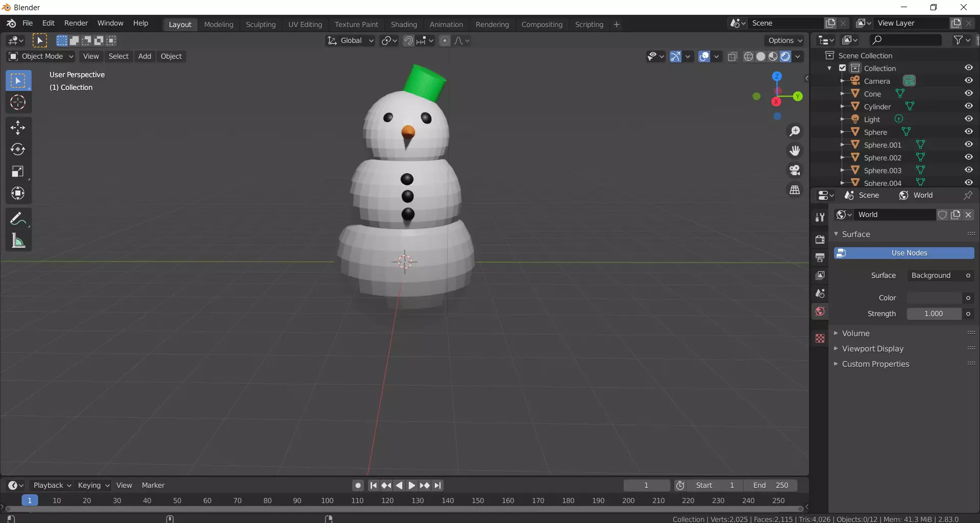Open the Scene properties tab icon
This screenshot has width=980, height=523.
[820, 293]
